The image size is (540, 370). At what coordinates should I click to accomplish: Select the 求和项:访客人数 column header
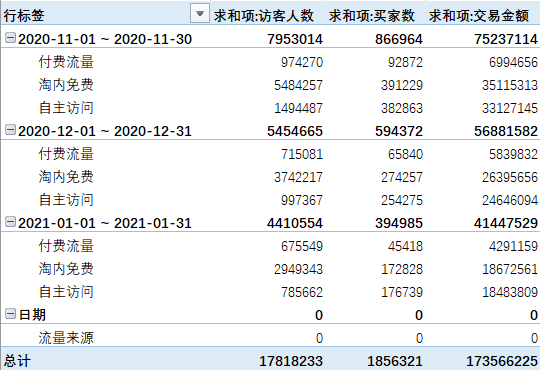264,16
